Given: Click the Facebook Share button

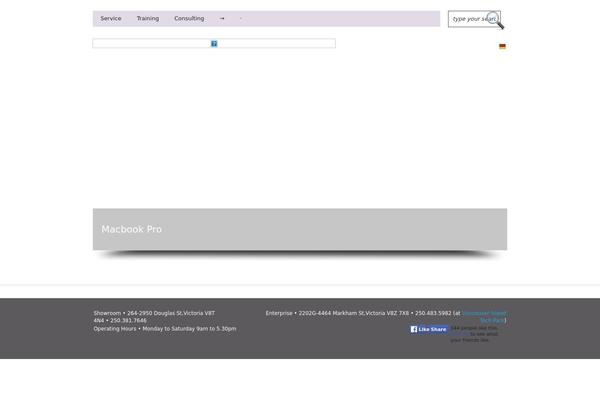Looking at the screenshot, I should coord(439,329).
